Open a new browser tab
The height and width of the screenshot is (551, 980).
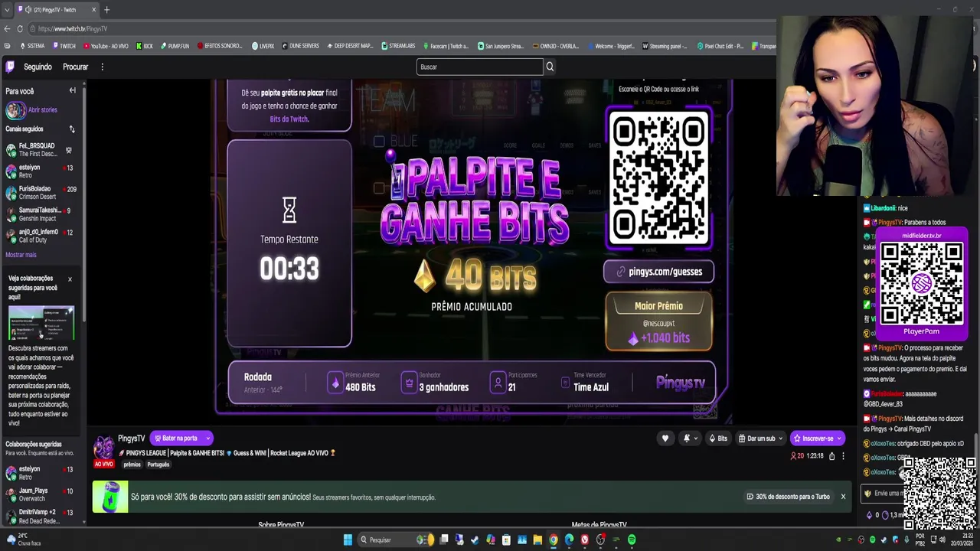106,10
